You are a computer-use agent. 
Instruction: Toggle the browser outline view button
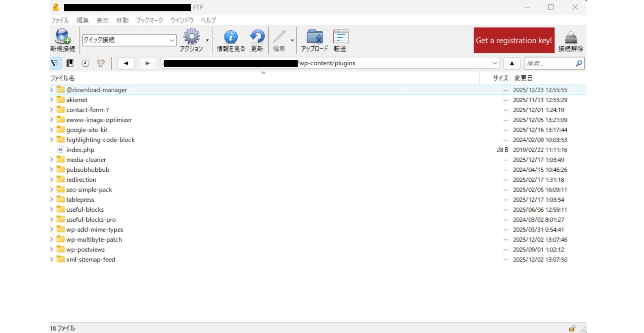(55, 63)
